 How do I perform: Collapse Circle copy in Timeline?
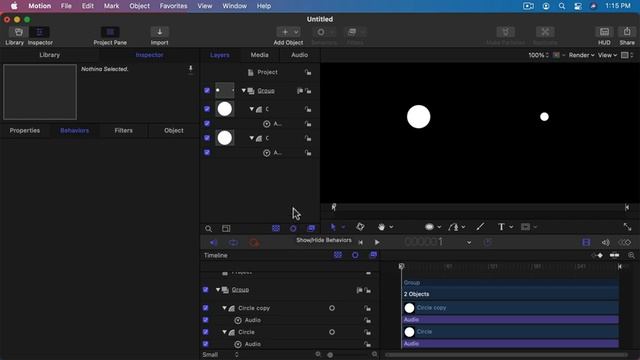pos(224,308)
